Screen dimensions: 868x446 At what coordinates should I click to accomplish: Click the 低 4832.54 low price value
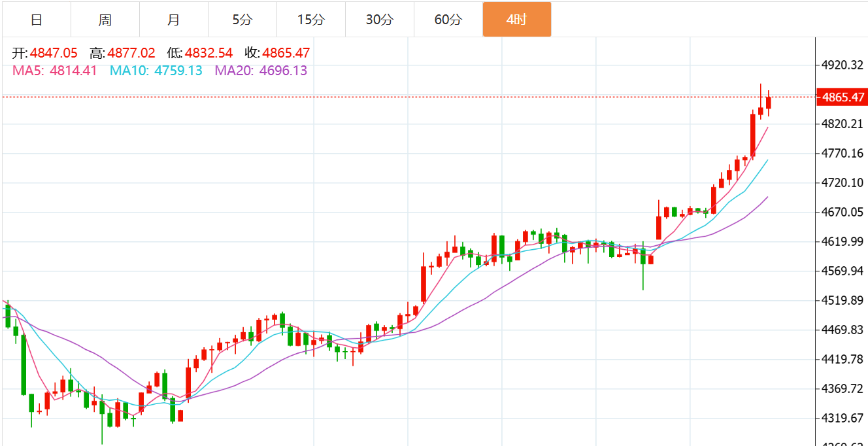(209, 54)
